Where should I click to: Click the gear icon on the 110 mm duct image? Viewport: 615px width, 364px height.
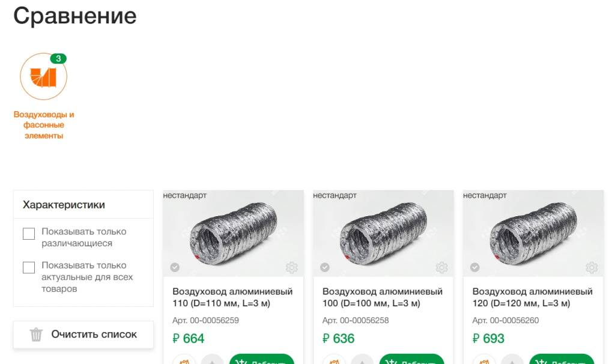291,267
